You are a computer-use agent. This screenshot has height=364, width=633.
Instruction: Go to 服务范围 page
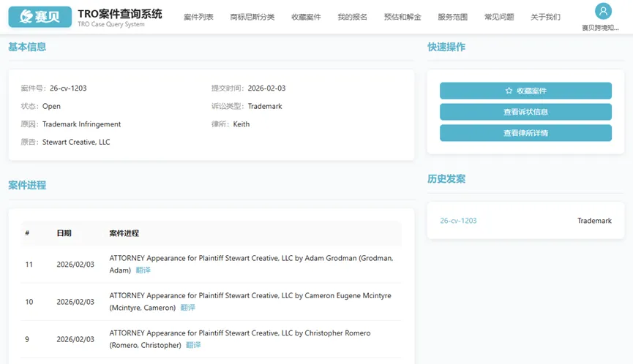(x=452, y=17)
